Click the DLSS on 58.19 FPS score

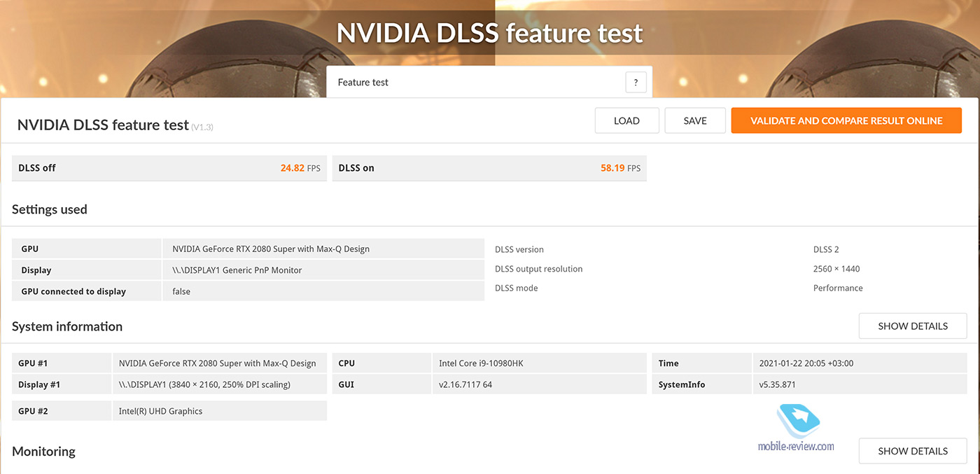[619, 168]
